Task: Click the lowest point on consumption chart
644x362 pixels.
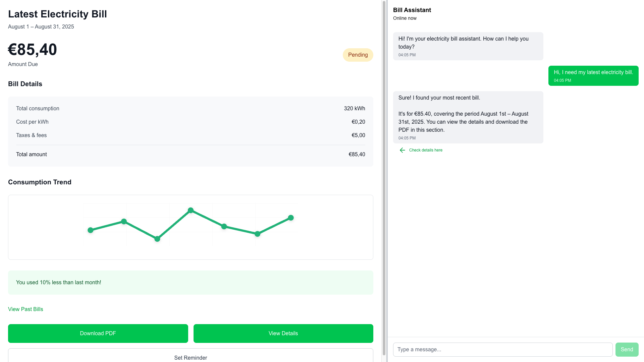Action: click(157, 239)
